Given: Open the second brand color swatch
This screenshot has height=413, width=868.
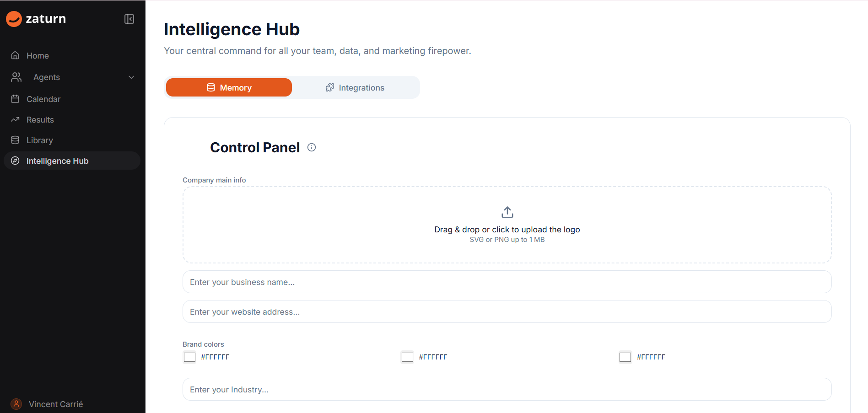Looking at the screenshot, I should tap(407, 357).
